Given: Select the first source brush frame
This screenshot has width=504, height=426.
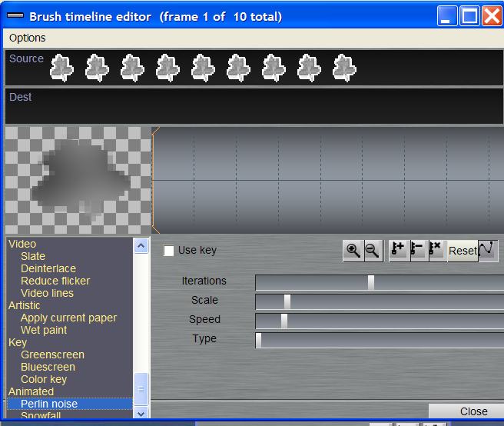Looking at the screenshot, I should click(x=61, y=68).
